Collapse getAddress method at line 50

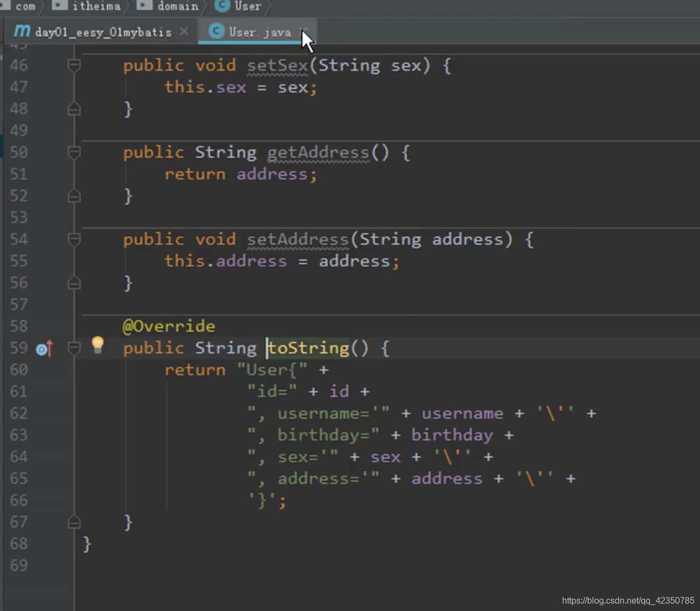pyautogui.click(x=74, y=152)
